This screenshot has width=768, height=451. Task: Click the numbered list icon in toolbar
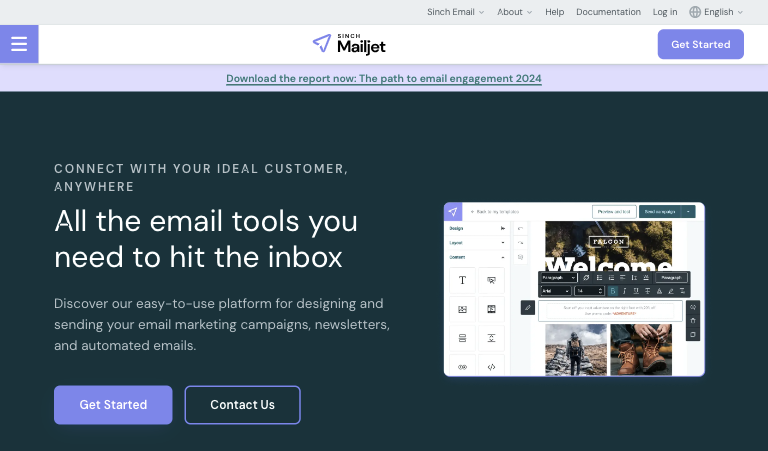point(611,278)
